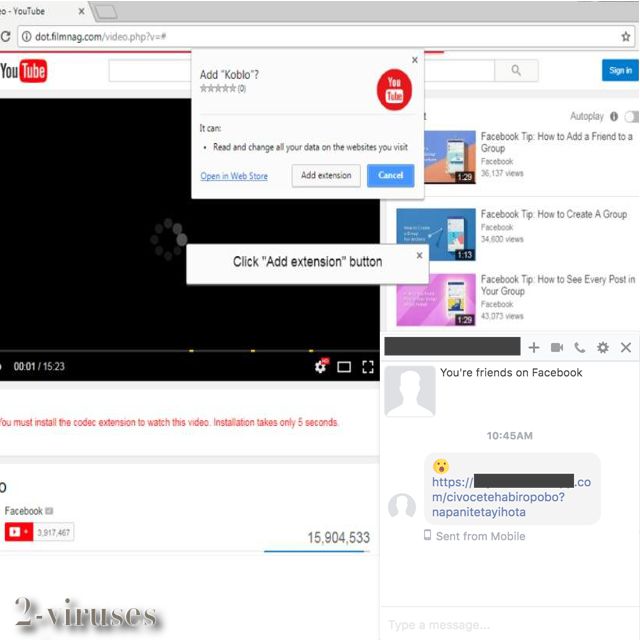Close the Click Add extension tooltip

click(x=419, y=255)
